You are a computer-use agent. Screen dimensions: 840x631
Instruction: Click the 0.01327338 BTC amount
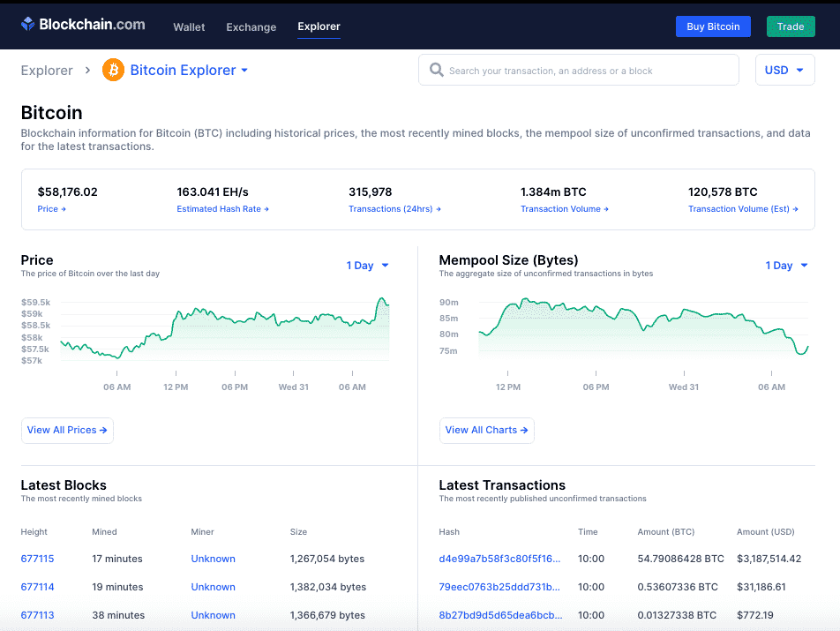coord(677,615)
